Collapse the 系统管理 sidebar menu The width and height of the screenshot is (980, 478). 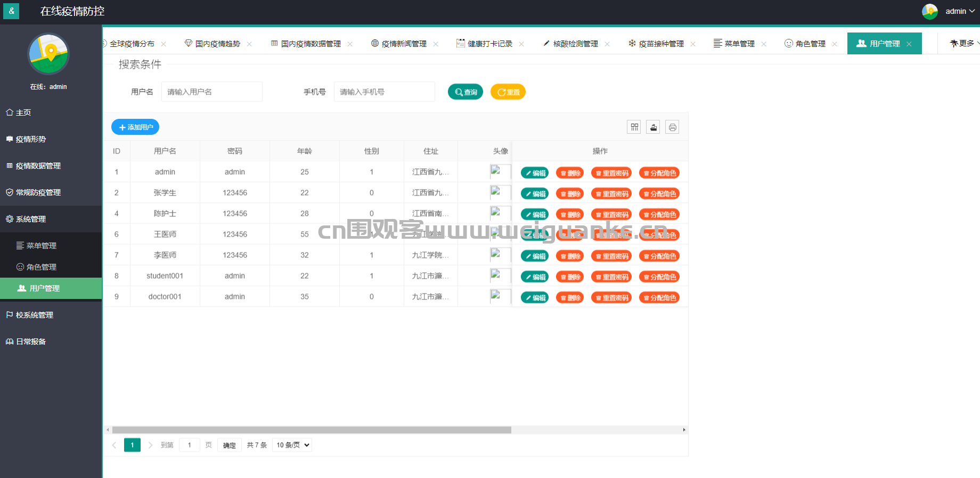(31, 219)
